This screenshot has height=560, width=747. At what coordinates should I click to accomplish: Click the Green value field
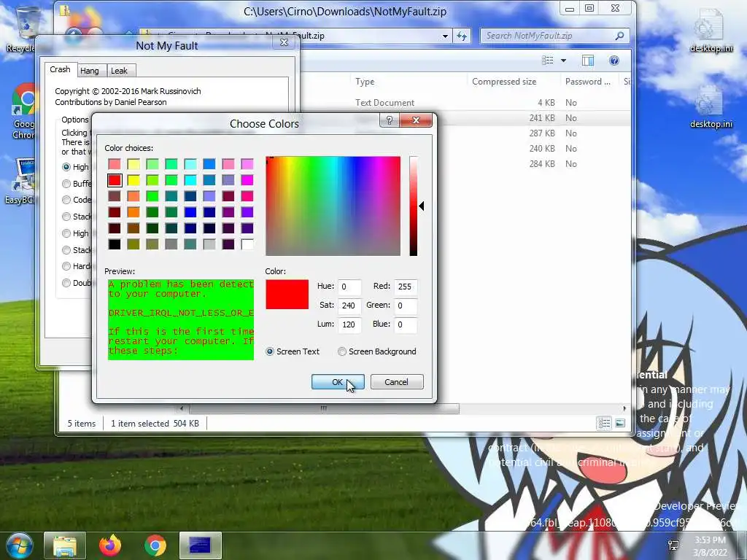pos(406,306)
